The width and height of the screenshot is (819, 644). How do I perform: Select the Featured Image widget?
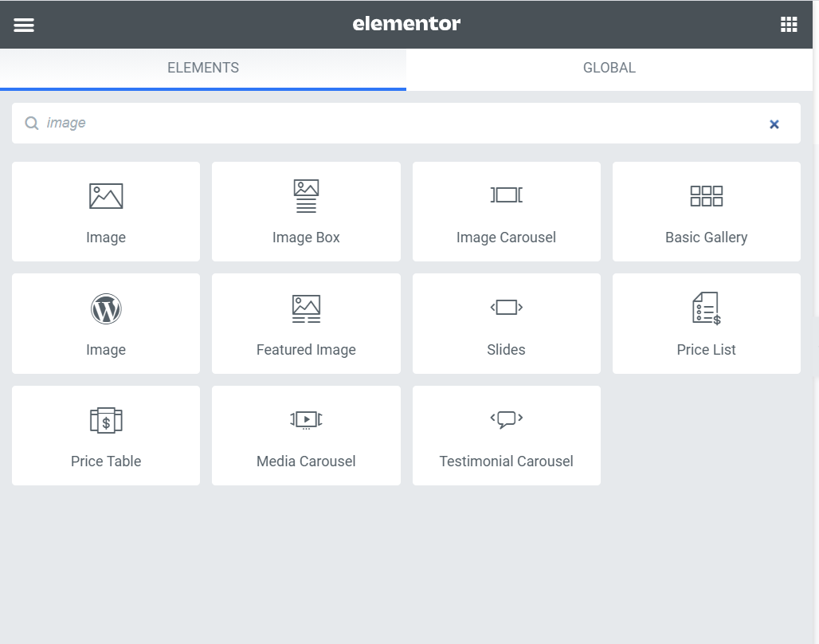306,324
